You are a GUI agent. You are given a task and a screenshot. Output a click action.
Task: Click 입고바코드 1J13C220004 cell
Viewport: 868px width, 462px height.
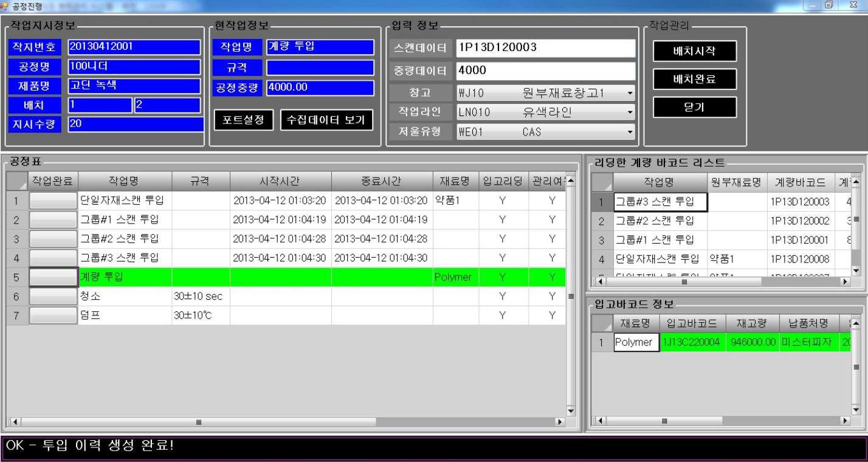[692, 342]
